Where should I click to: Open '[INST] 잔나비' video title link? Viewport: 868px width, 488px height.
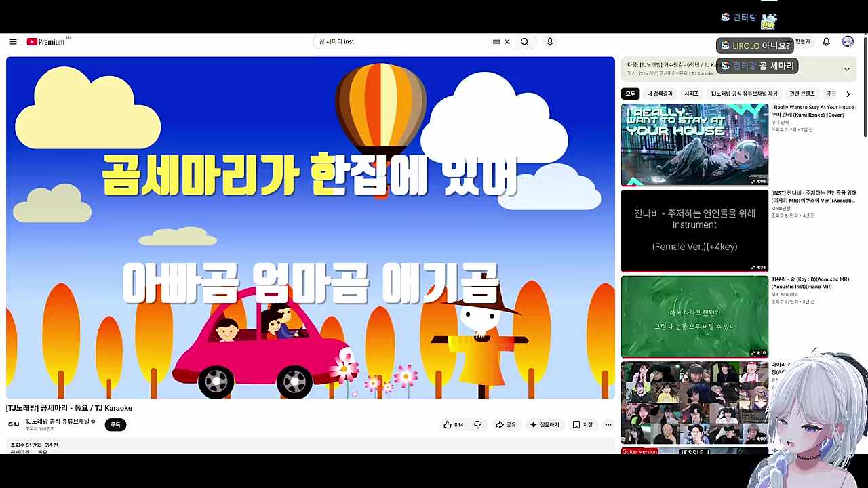[x=814, y=197]
